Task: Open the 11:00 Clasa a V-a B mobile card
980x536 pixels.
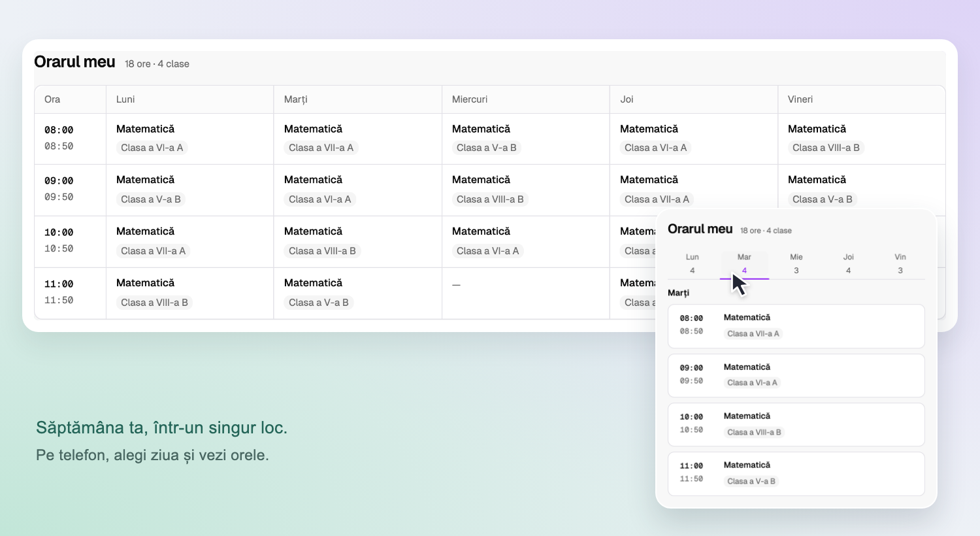Action: coord(796,473)
